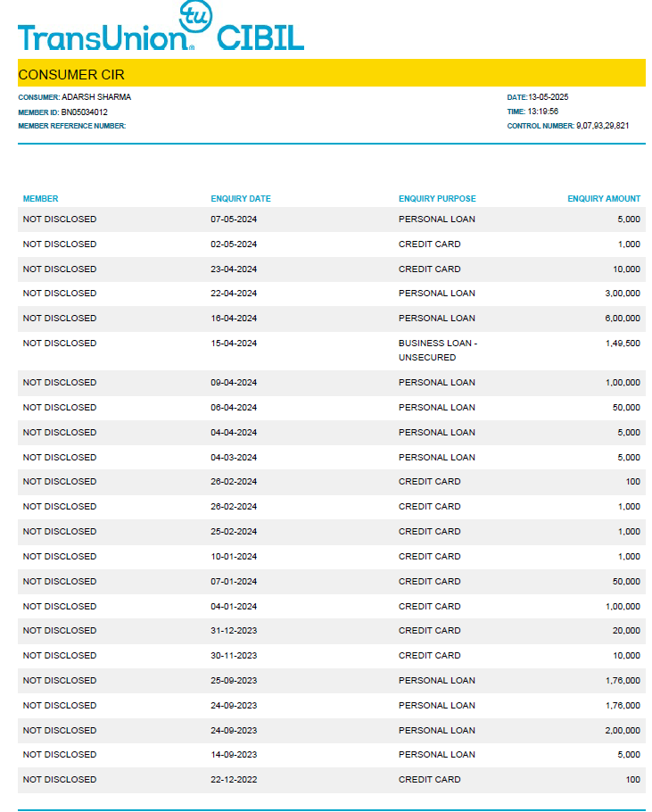Select amount 1,00,000 in 09-04-2024 row
The width and height of the screenshot is (652, 812).
coord(623,382)
